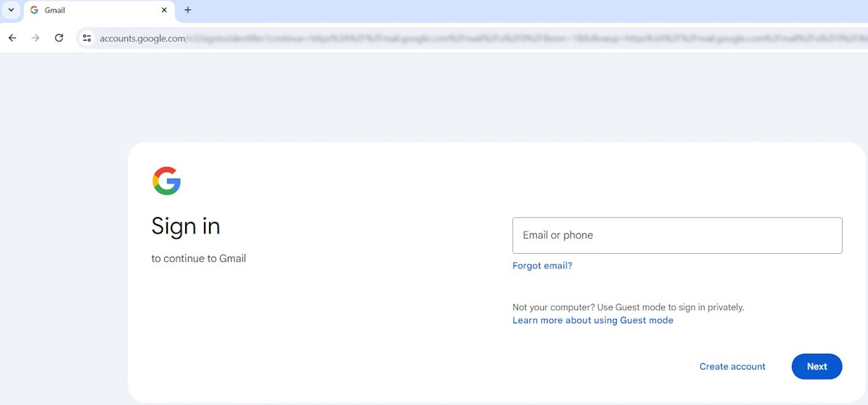
Task: Click the 'to continue to Gmail' text
Action: click(x=199, y=258)
